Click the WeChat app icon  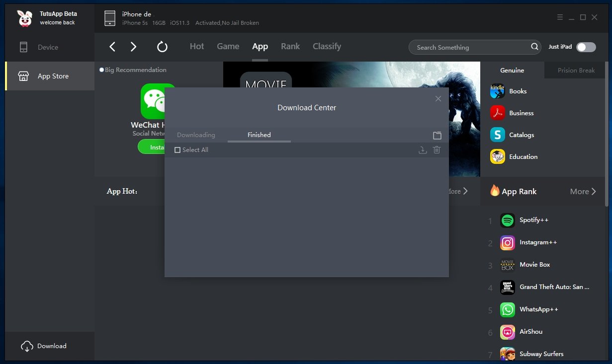pos(153,101)
